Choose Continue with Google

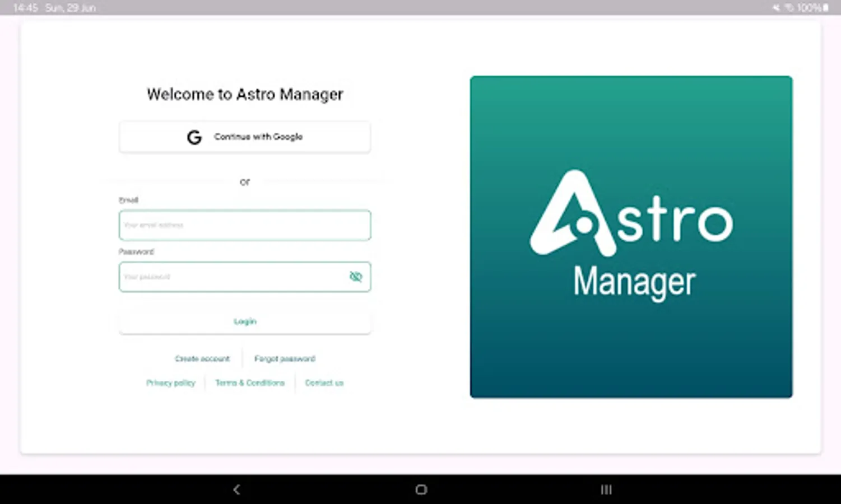[x=245, y=137]
